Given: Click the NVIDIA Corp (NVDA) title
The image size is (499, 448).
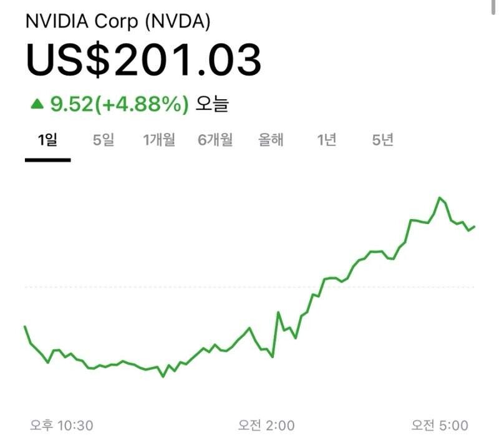Looking at the screenshot, I should 117,21.
